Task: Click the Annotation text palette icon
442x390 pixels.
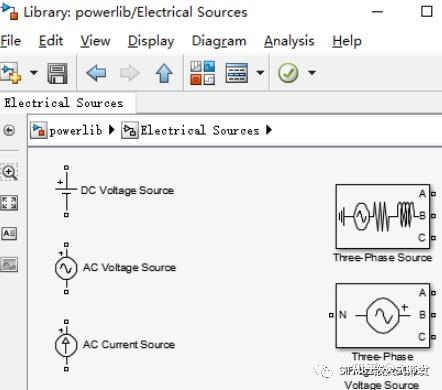Action: pyautogui.click(x=9, y=233)
